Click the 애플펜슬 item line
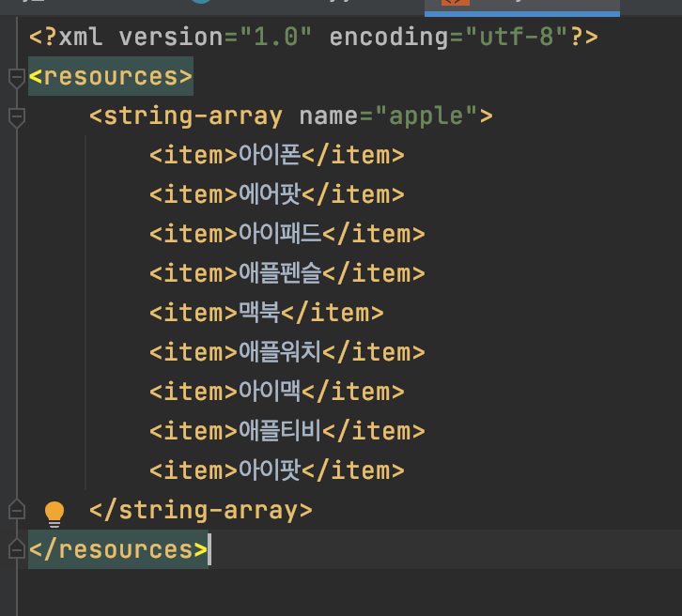Screen dimensions: 682x616 [x=287, y=273]
